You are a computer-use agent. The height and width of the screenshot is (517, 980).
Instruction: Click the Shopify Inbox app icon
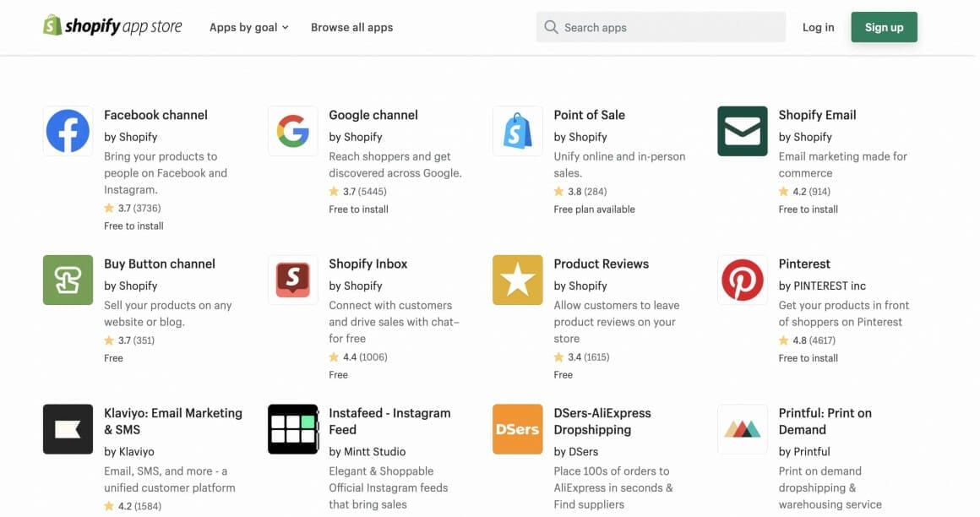coord(293,280)
